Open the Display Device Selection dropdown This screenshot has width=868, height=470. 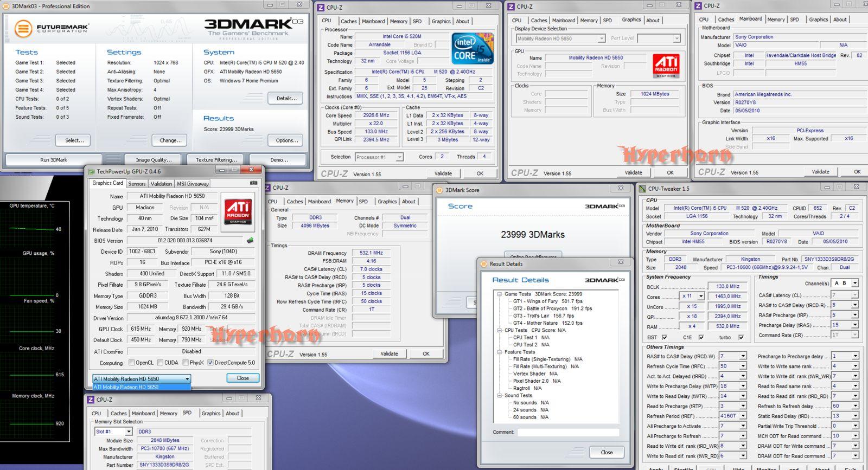click(560, 38)
